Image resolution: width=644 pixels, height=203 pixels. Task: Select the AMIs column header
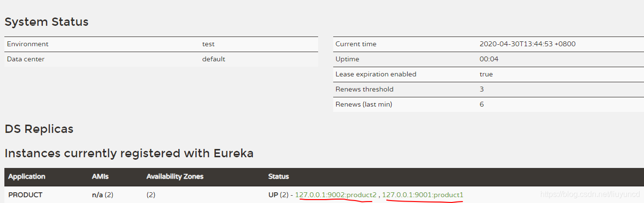pos(99,176)
